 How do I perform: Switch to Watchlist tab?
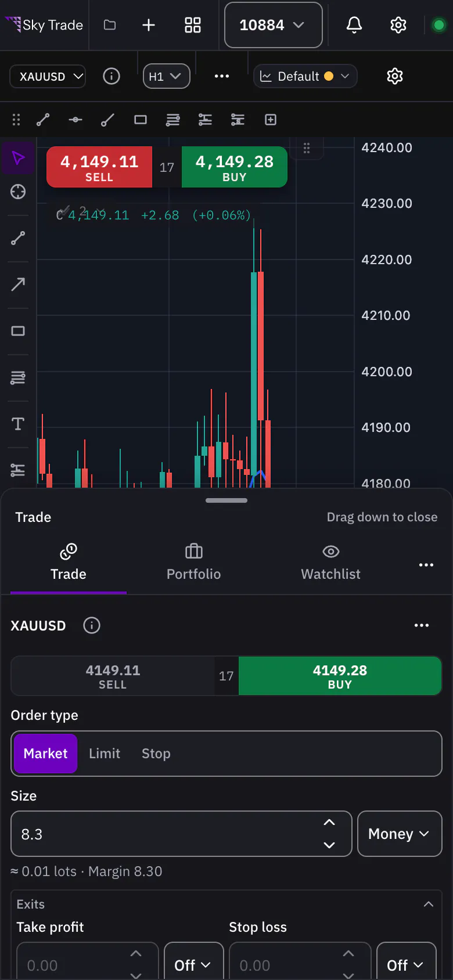point(330,563)
